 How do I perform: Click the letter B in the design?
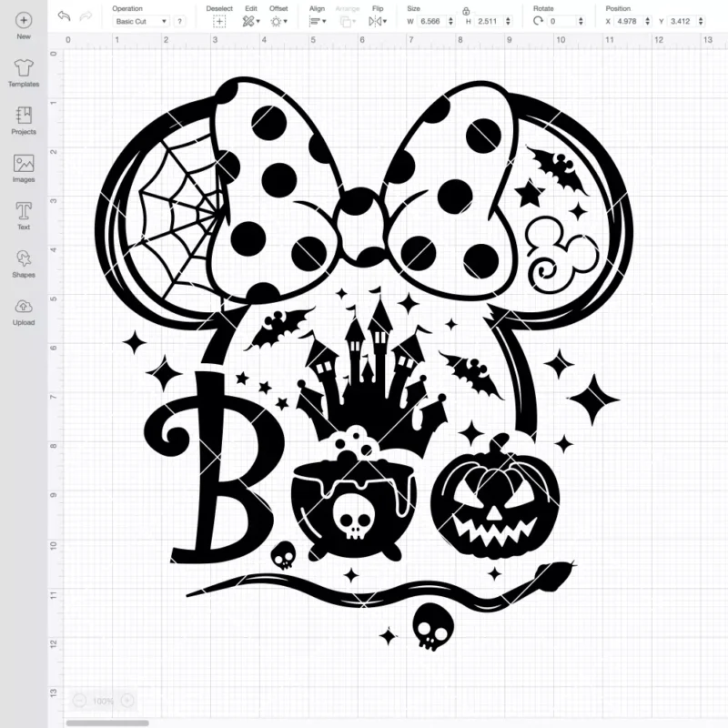point(215,467)
